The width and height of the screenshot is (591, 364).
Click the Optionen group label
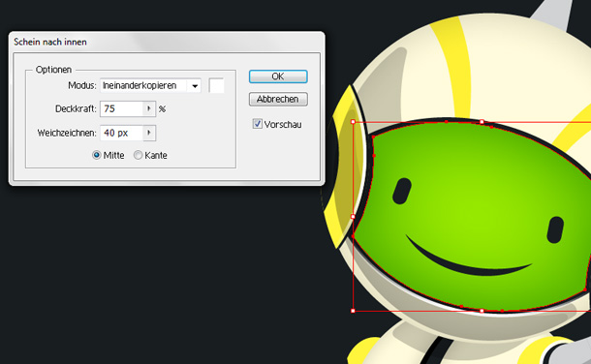pos(53,70)
